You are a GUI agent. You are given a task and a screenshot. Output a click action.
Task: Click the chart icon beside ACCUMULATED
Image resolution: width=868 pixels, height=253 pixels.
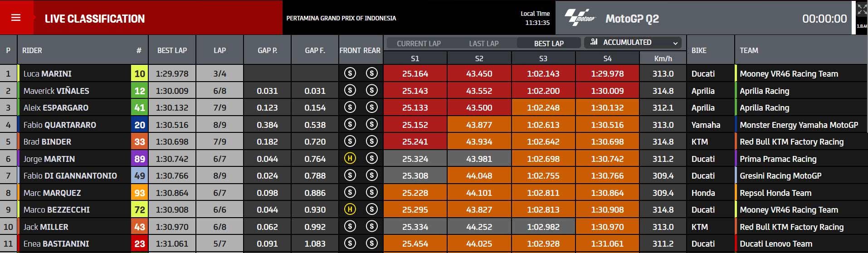(x=594, y=42)
